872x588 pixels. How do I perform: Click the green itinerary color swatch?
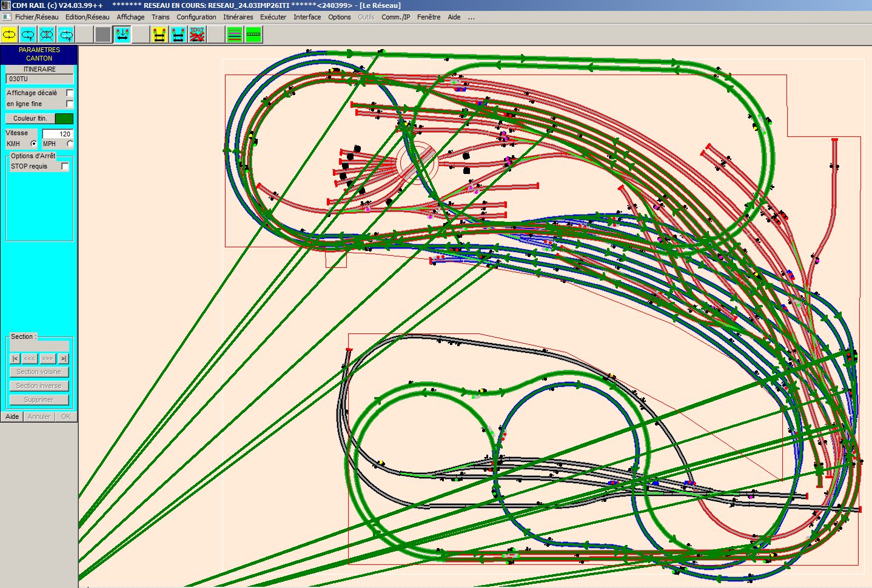(64, 118)
